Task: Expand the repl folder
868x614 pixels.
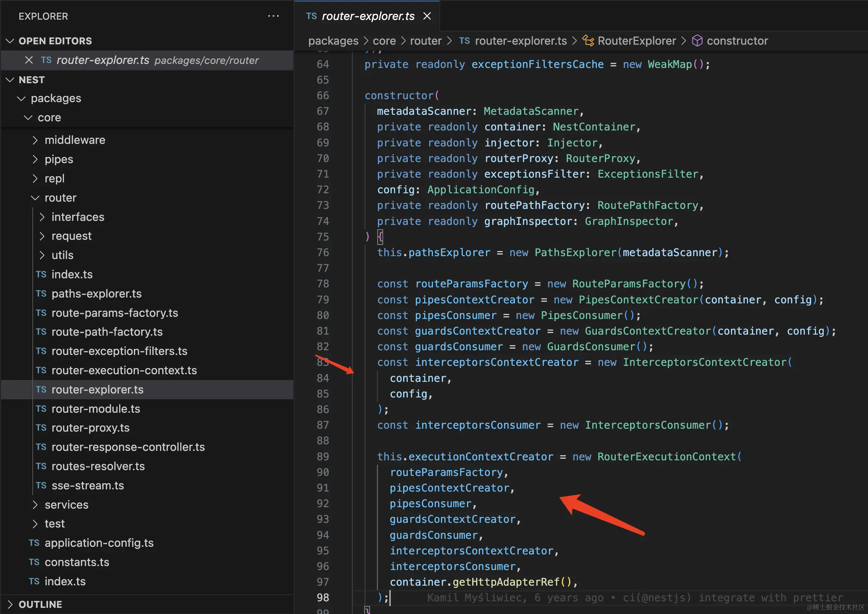Action: 35,178
